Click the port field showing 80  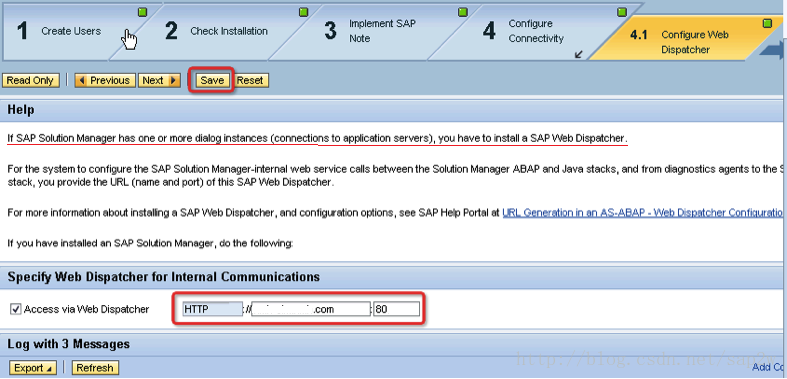click(397, 309)
